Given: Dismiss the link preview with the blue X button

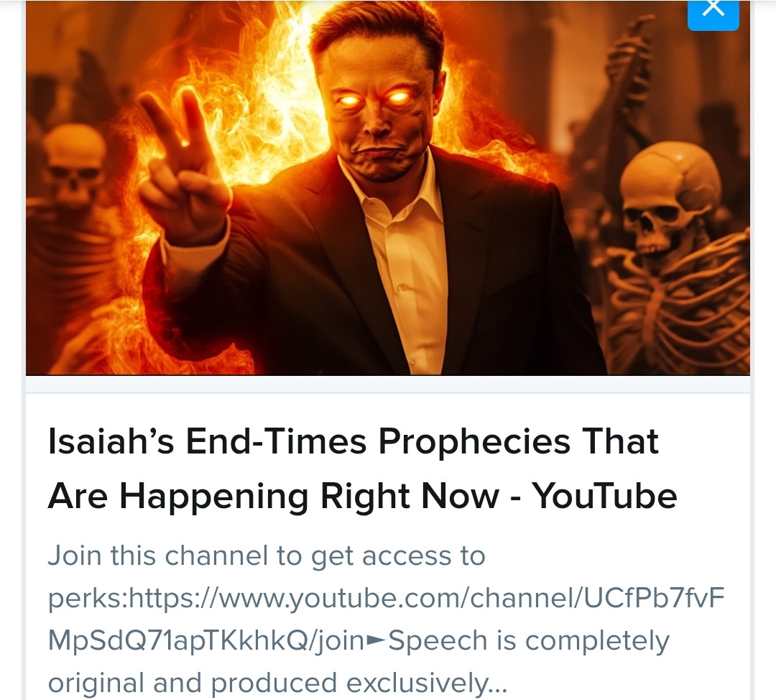Looking at the screenshot, I should click(x=713, y=14).
